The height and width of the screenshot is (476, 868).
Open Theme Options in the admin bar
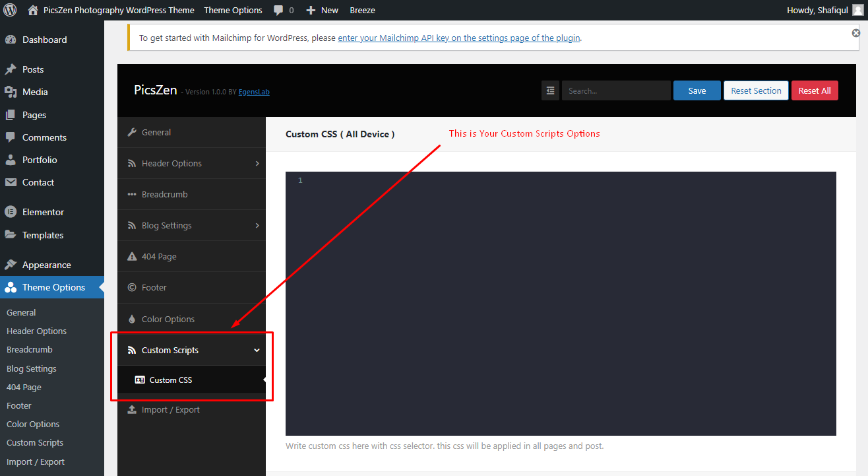tap(233, 10)
